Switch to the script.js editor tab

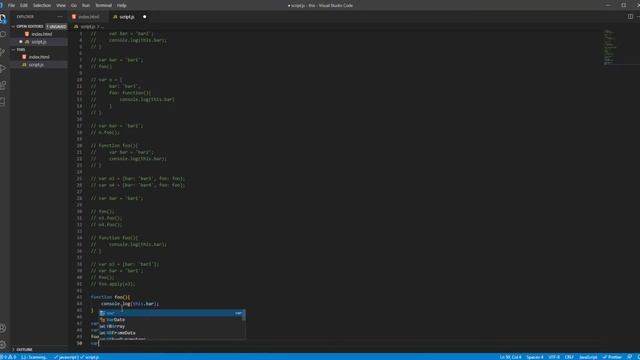(130, 17)
